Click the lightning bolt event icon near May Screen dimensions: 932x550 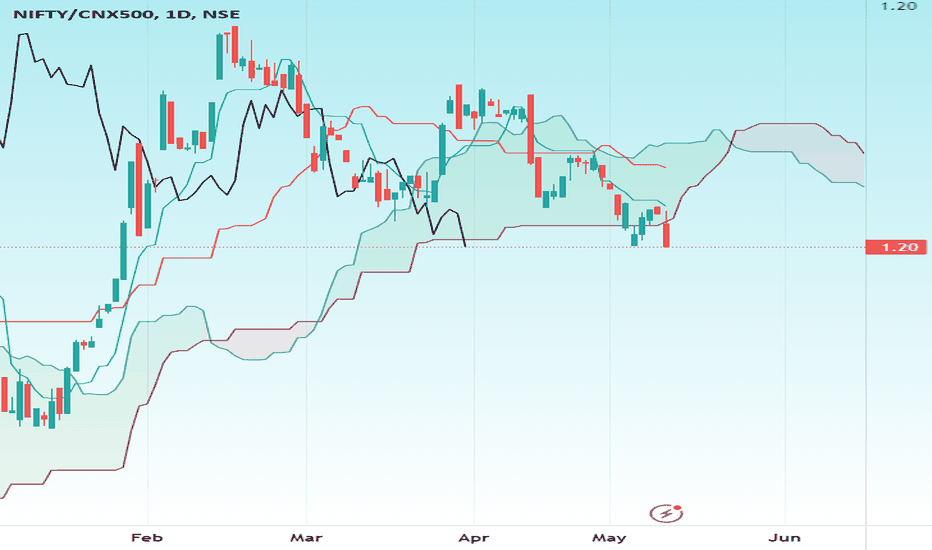[x=666, y=513]
